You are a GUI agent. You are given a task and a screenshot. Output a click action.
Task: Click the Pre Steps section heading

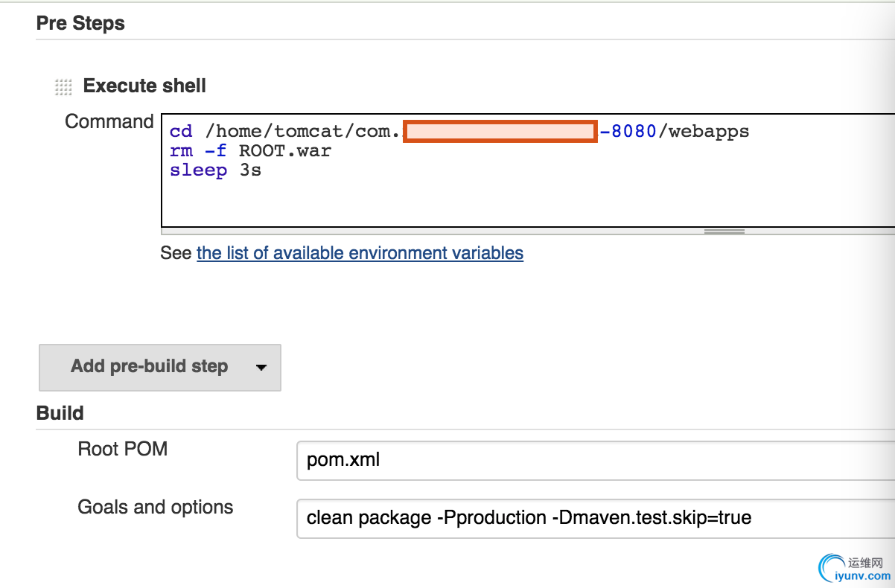tap(80, 24)
